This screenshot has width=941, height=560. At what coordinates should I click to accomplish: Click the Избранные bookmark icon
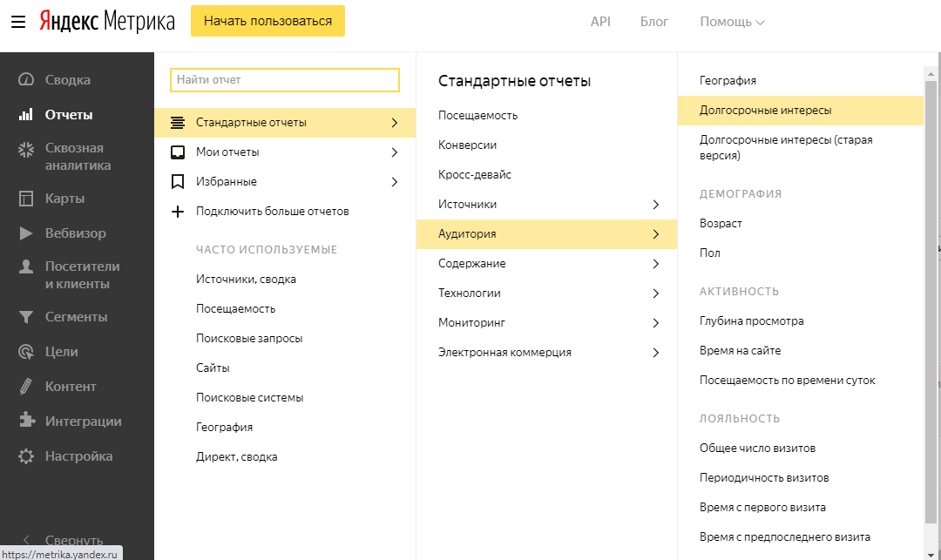178,182
